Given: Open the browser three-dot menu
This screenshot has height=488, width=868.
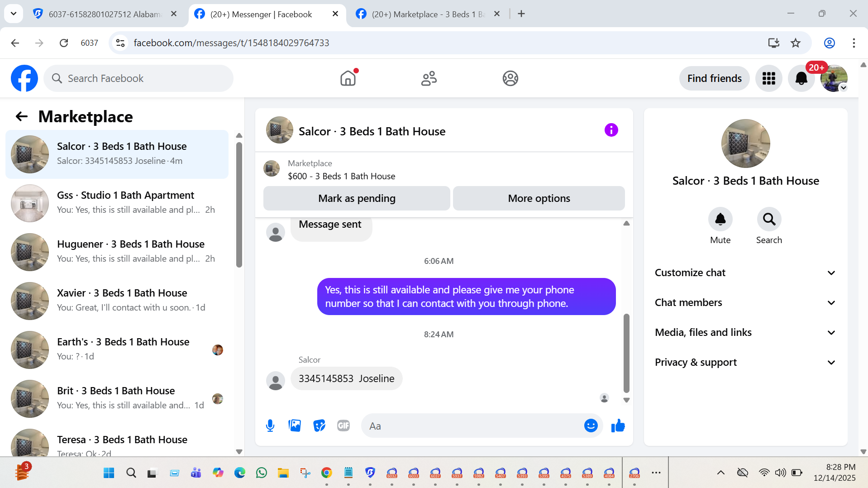Looking at the screenshot, I should coord(854,43).
